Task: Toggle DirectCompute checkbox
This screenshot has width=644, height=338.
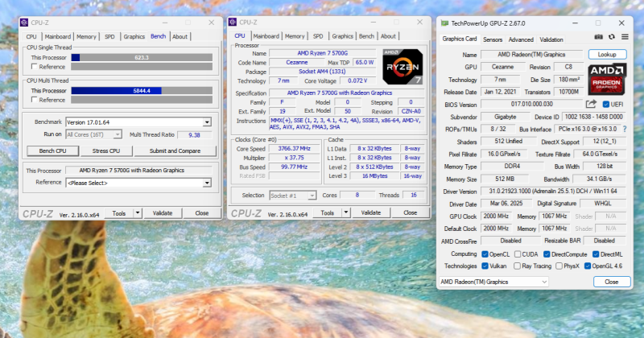Action: click(547, 254)
